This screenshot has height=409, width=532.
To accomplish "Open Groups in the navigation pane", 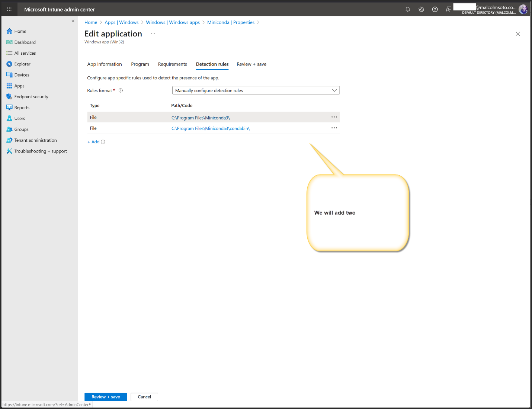I will 21,129.
